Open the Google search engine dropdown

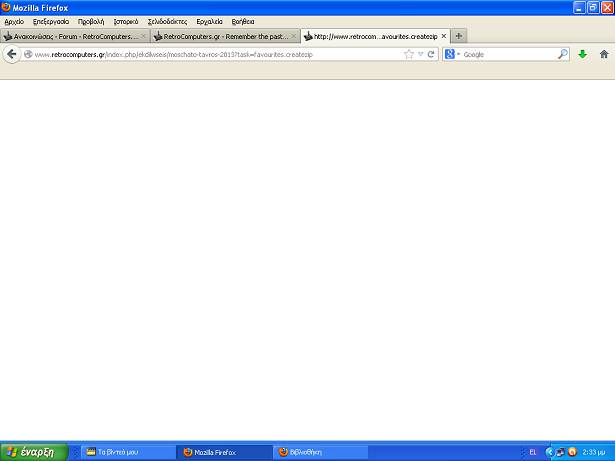click(453, 54)
